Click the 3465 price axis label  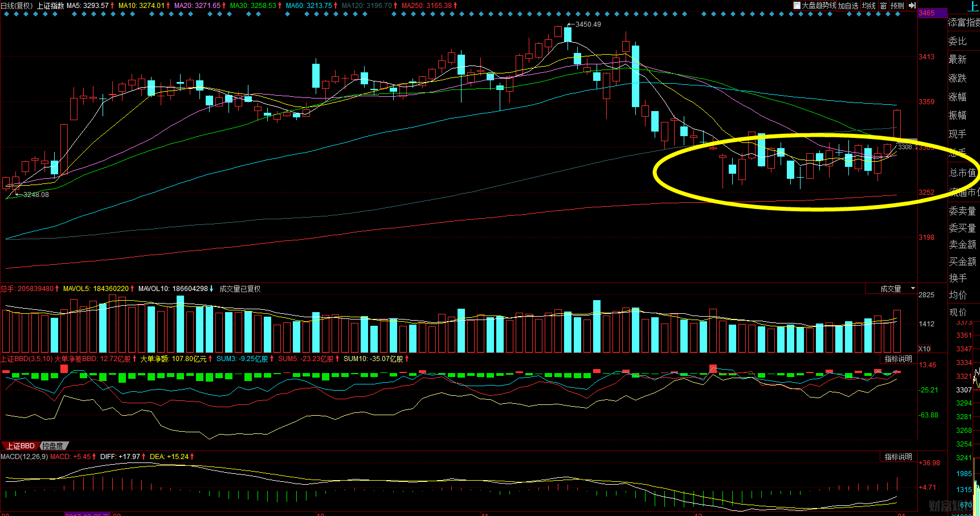tap(926, 13)
